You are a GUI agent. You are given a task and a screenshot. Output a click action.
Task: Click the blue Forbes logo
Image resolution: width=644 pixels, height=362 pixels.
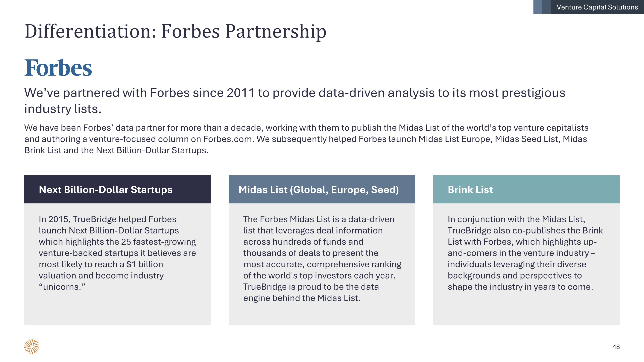[x=58, y=68]
